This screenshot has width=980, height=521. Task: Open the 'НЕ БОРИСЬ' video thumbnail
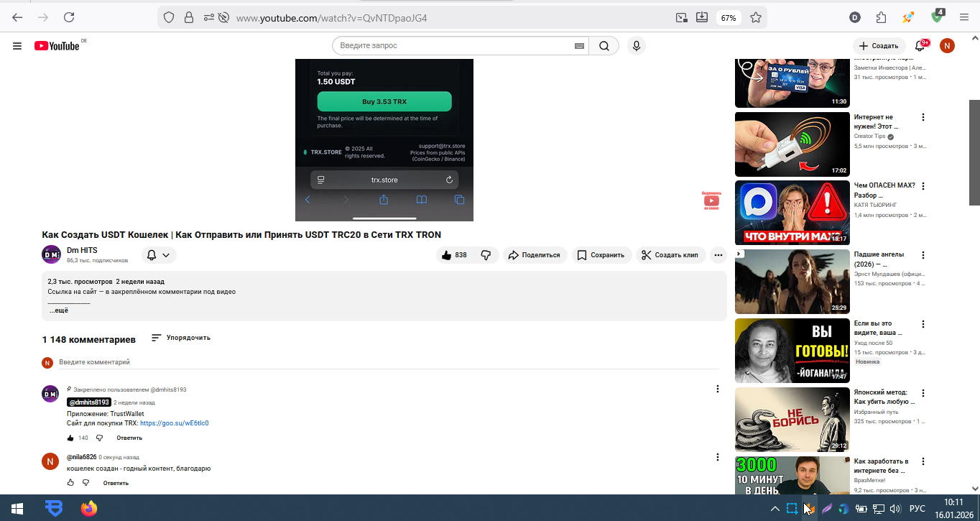coord(792,420)
